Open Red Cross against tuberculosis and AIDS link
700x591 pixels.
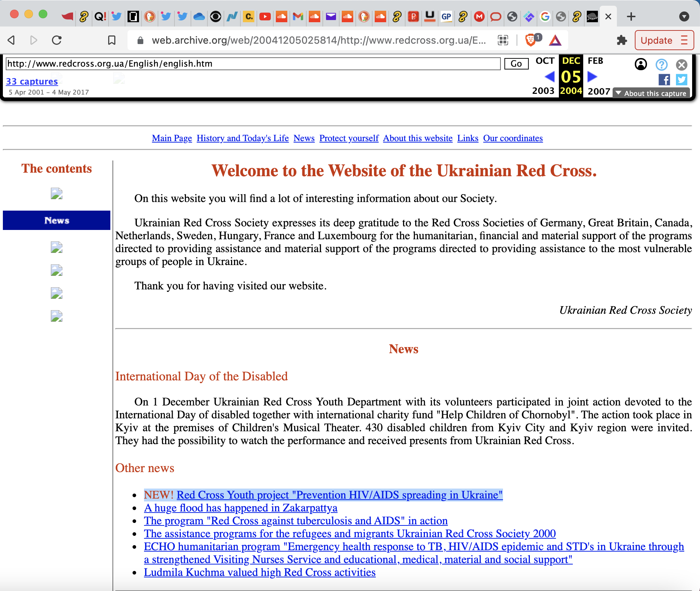point(296,521)
